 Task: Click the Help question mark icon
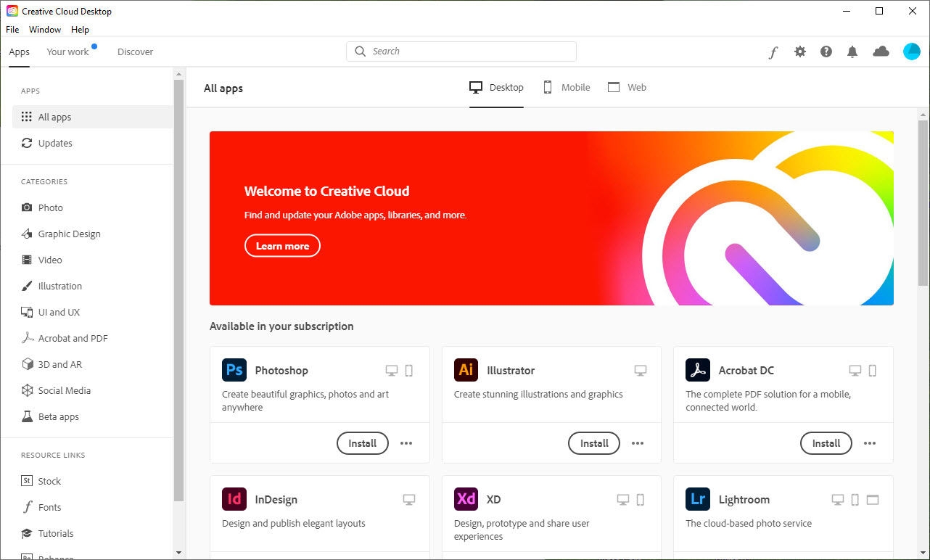coord(826,52)
